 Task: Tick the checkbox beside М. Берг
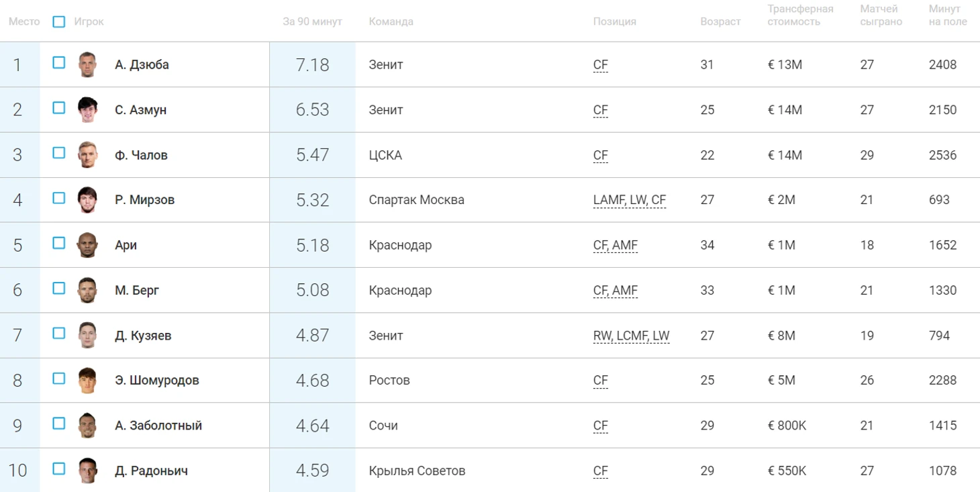coord(59,288)
